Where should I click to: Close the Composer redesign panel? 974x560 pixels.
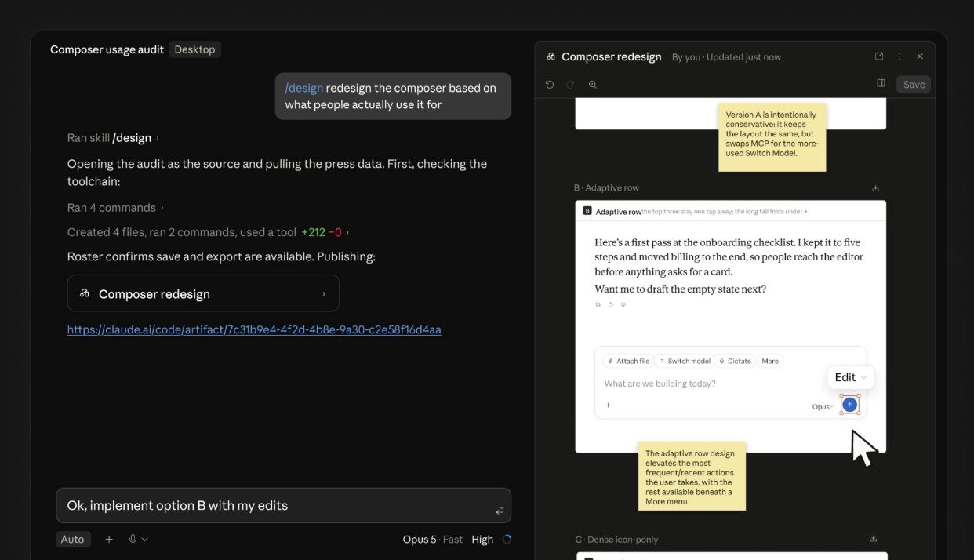920,56
